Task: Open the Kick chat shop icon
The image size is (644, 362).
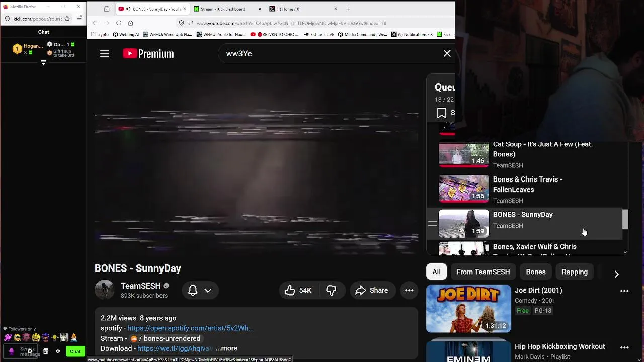Action: (x=46, y=351)
